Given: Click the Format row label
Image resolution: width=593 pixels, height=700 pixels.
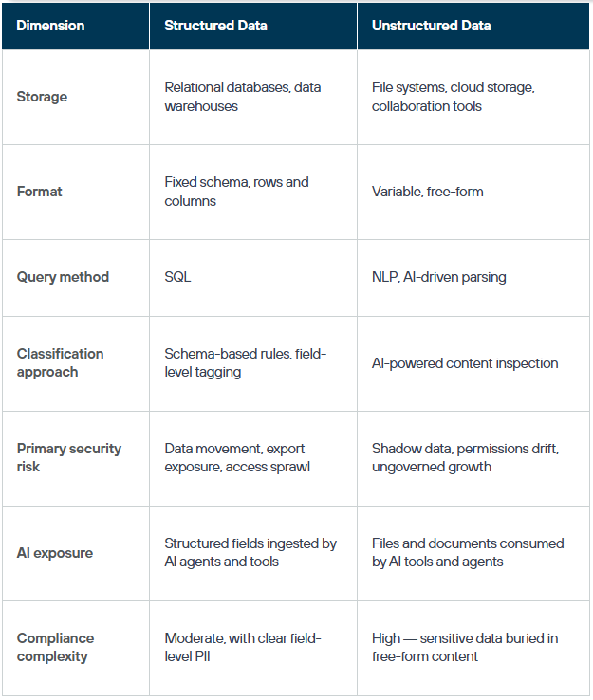Looking at the screenshot, I should tap(39, 192).
